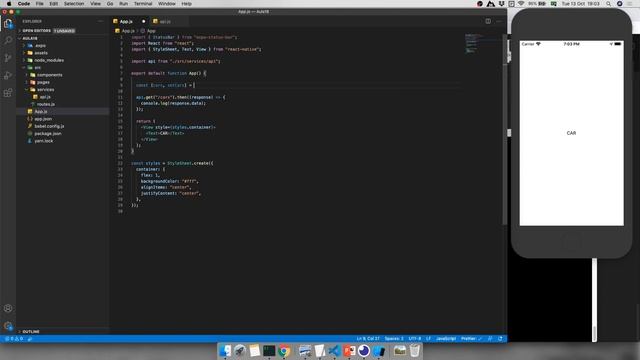Click the Spaces indentation setting
640x360 pixels.
pos(394,339)
